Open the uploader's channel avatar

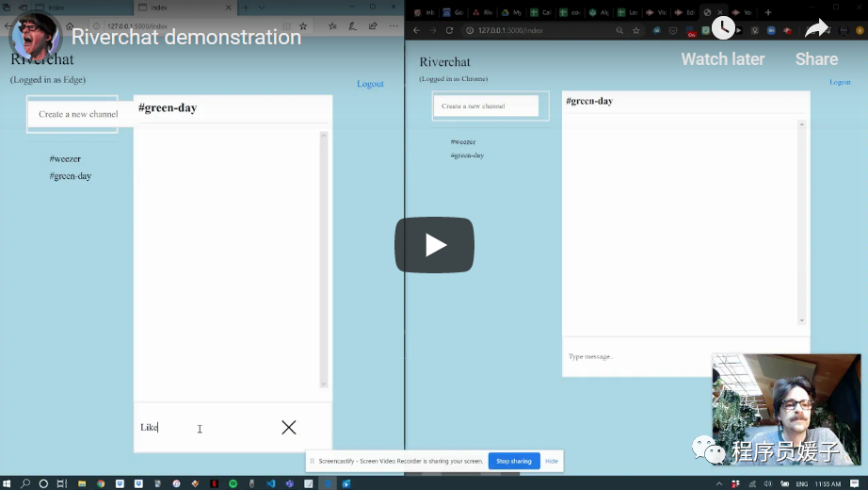point(36,36)
